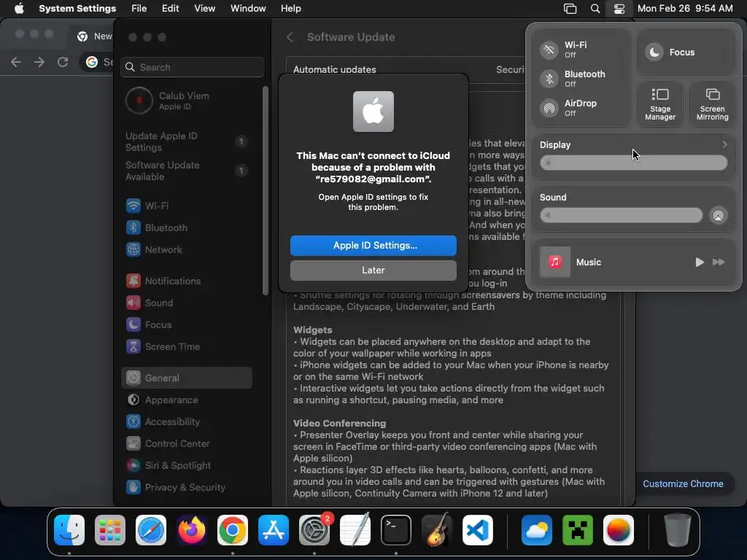The height and width of the screenshot is (560, 747).
Task: Open the View menu
Action: [x=204, y=9]
